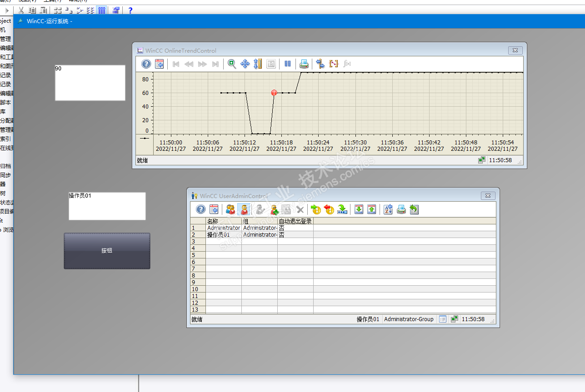Jump to last data record in trend
This screenshot has height=392, width=585.
[x=215, y=64]
